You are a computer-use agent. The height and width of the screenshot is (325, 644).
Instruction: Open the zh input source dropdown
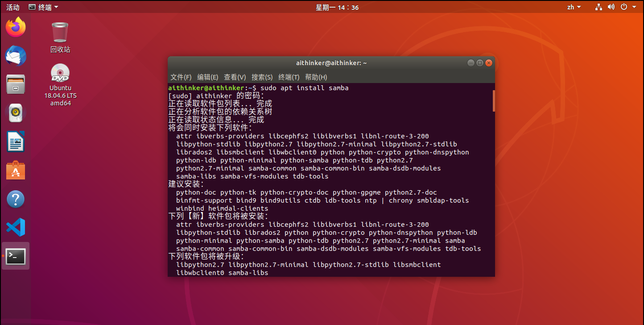pyautogui.click(x=574, y=7)
